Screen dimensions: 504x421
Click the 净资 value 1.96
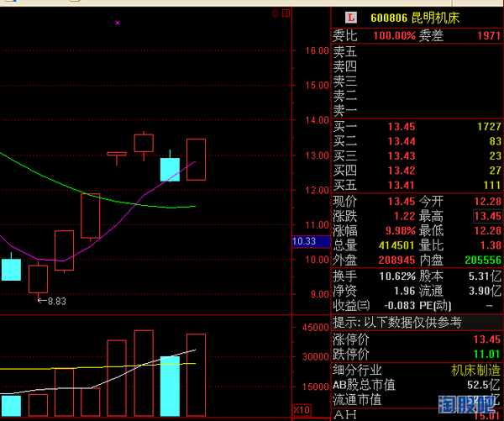coord(405,291)
